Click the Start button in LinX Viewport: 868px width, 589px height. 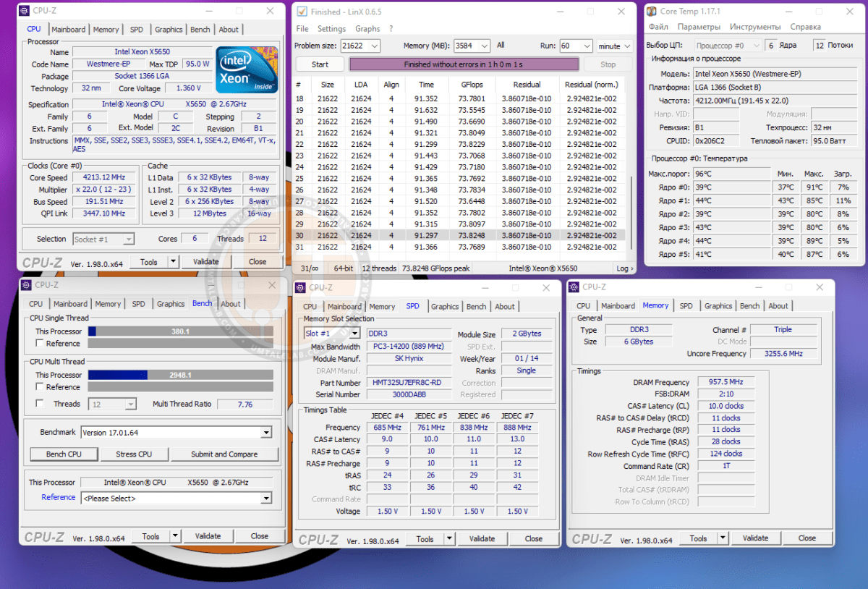tap(320, 64)
